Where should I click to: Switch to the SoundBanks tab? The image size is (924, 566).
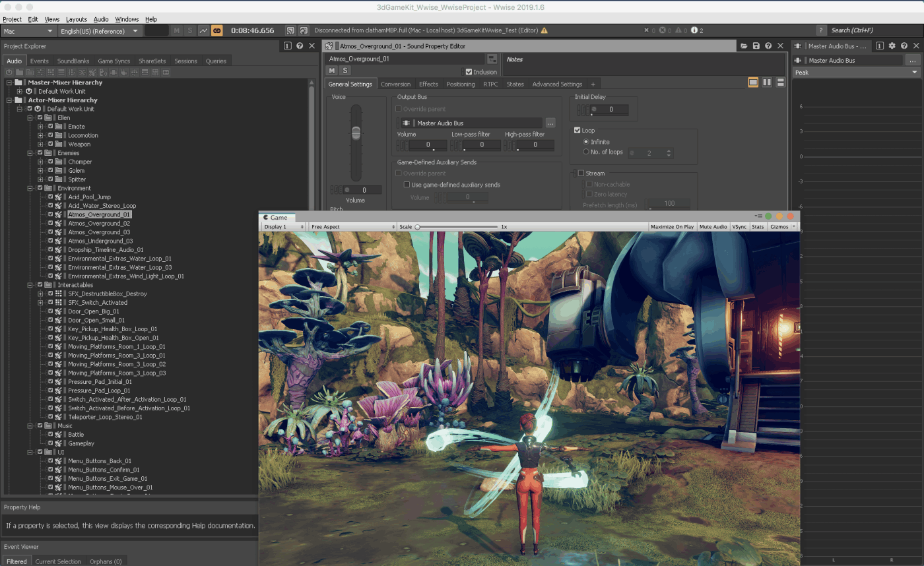[x=73, y=61]
